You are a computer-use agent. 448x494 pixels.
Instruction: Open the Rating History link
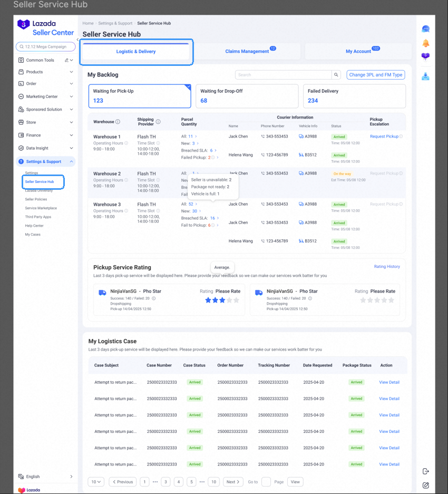click(387, 267)
